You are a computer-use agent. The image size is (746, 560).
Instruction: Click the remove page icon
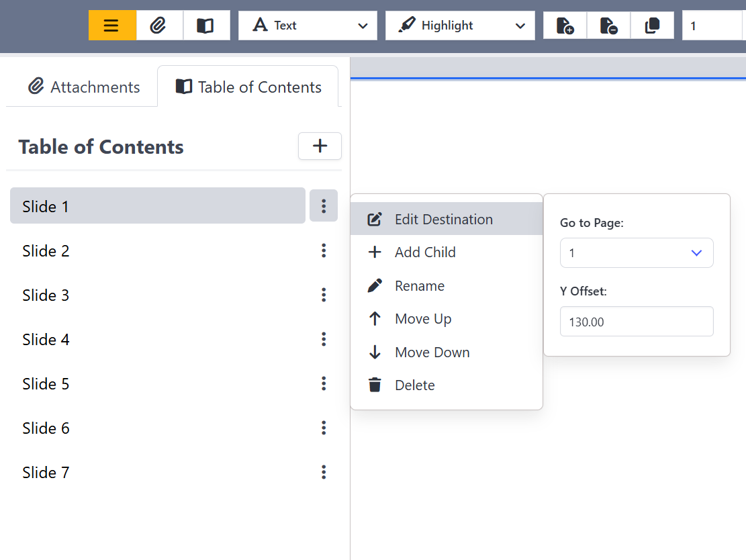pos(608,25)
